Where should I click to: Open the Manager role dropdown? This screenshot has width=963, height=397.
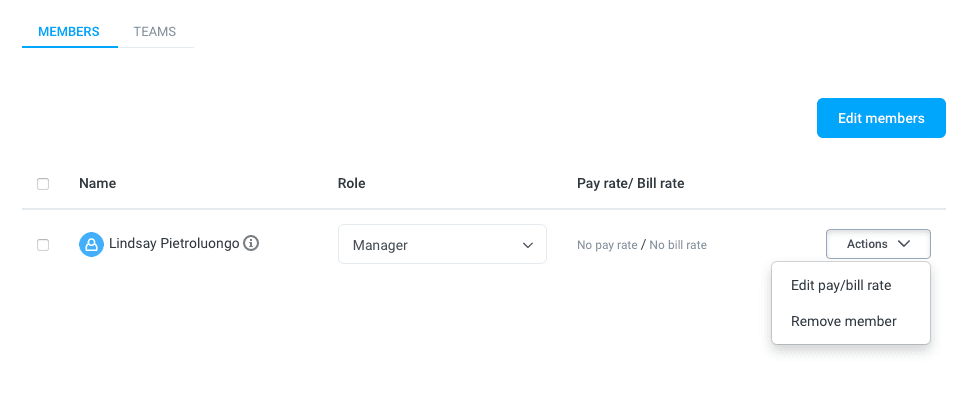[442, 244]
